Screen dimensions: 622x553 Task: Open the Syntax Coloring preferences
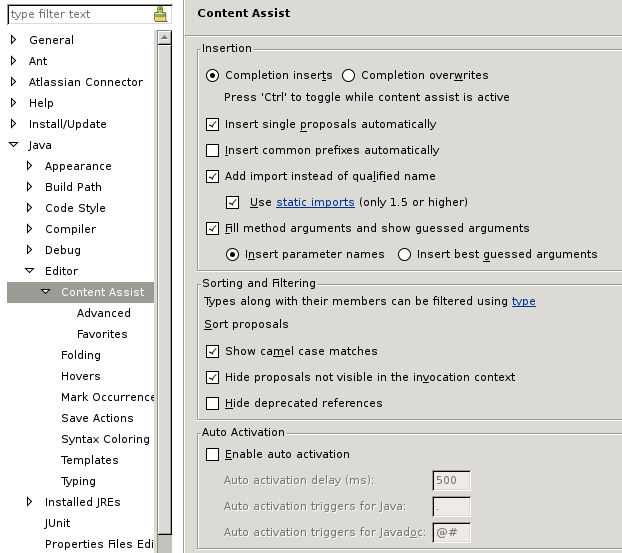(105, 439)
